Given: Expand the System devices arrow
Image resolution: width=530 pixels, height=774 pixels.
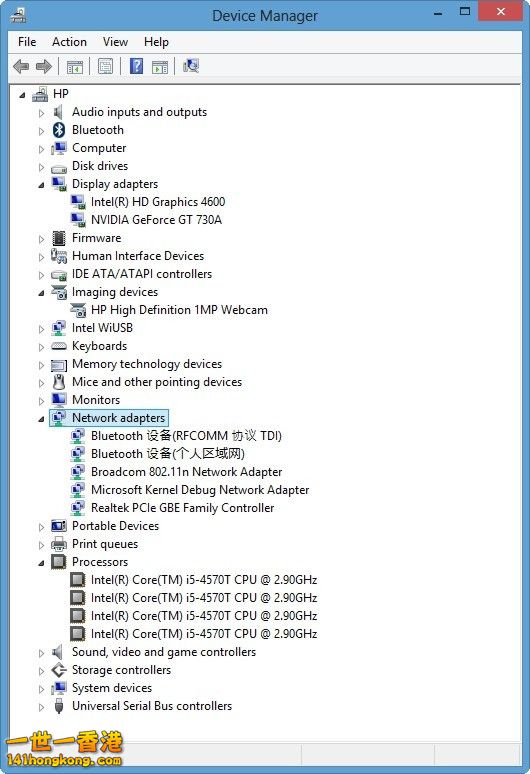Looking at the screenshot, I should [x=41, y=689].
